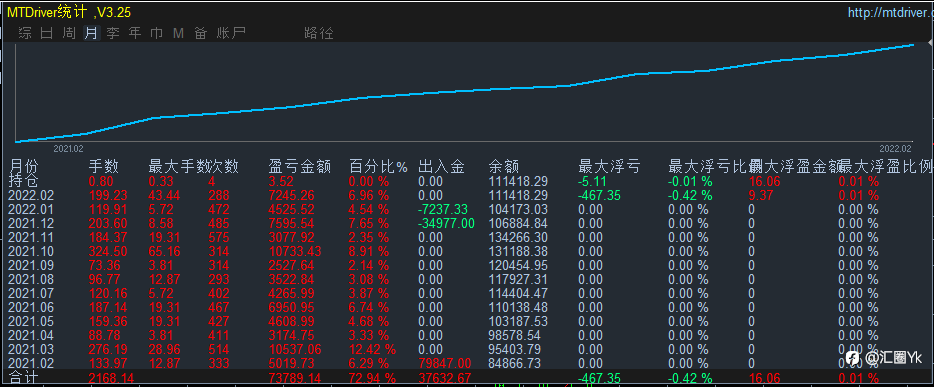Viewport: 934px width, 387px height.
Task: Click profit value 10537.06
Action: [295, 349]
